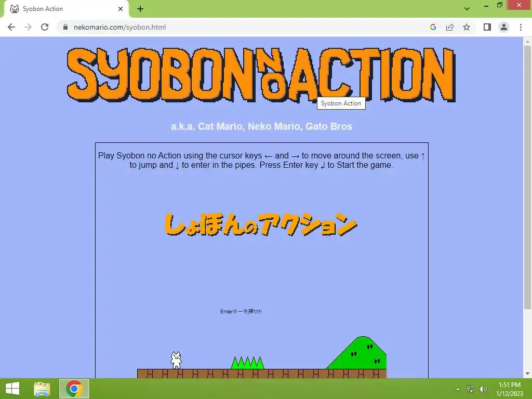Open the network tray icon
This screenshot has width=532, height=399.
471,389
